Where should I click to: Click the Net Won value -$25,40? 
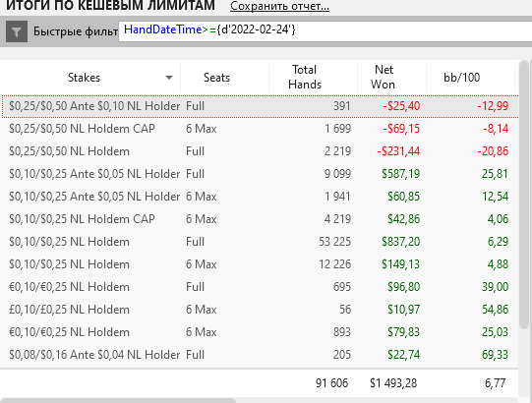[x=401, y=106]
